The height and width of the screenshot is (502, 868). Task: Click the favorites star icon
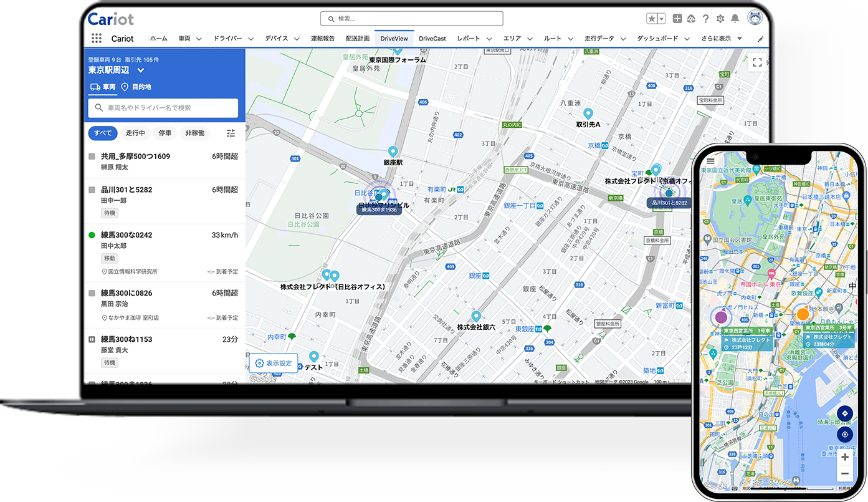point(652,19)
